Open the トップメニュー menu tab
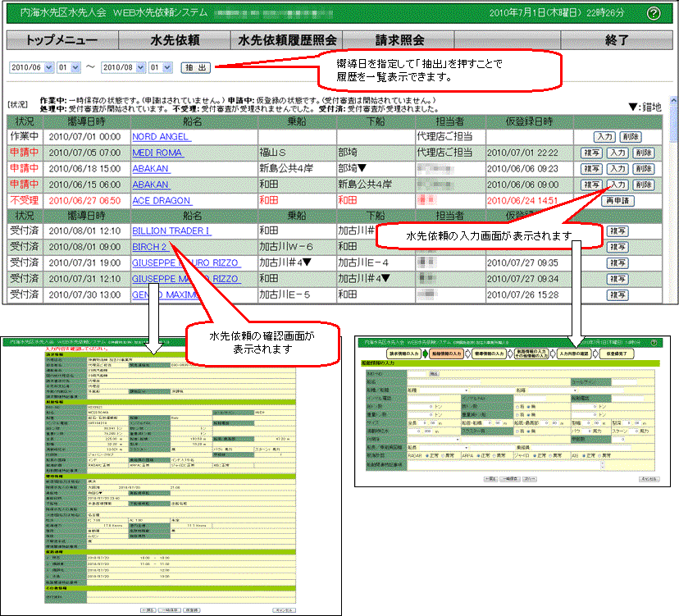 tap(62, 40)
